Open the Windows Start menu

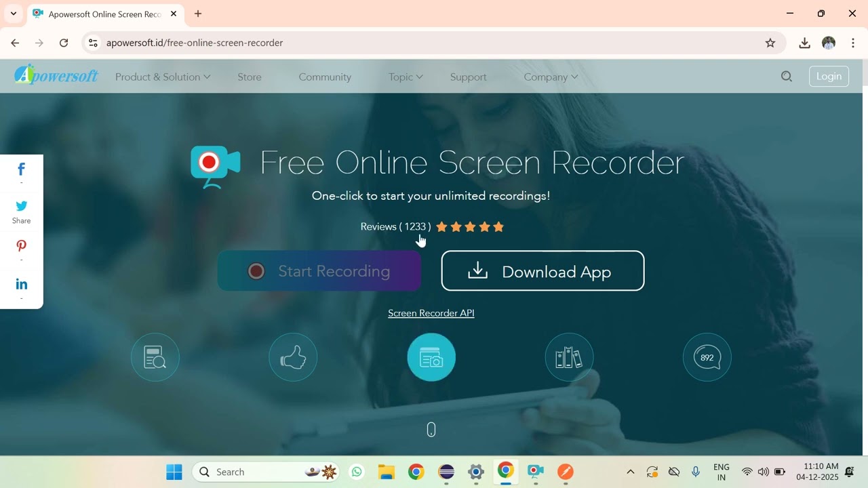(x=174, y=472)
